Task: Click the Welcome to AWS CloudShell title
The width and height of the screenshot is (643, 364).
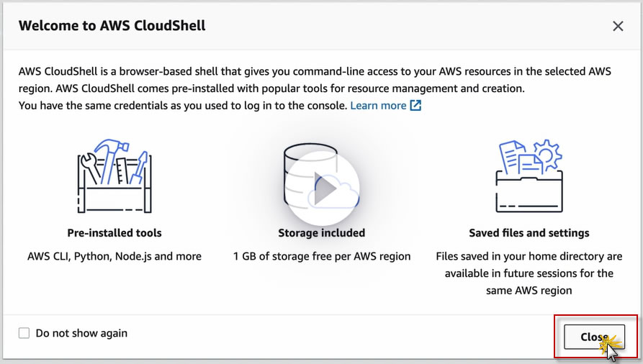Action: [112, 26]
